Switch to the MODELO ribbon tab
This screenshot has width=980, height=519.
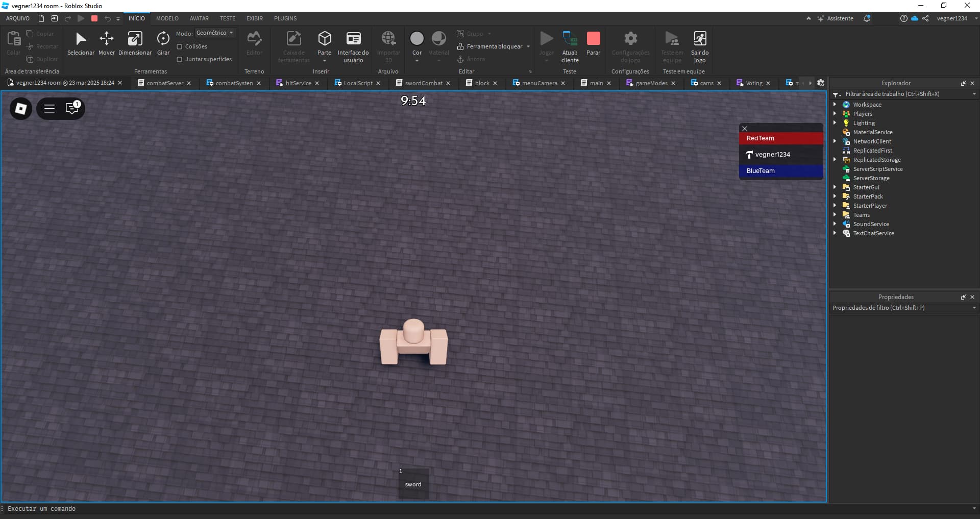[167, 18]
